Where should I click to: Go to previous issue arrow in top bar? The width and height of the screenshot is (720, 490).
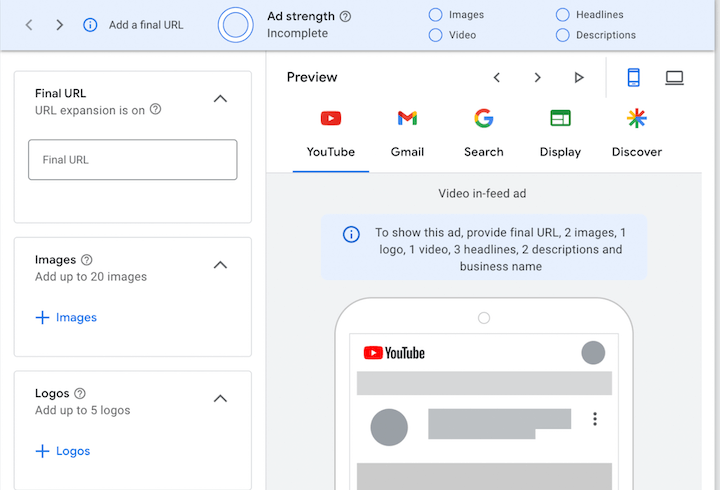click(29, 25)
